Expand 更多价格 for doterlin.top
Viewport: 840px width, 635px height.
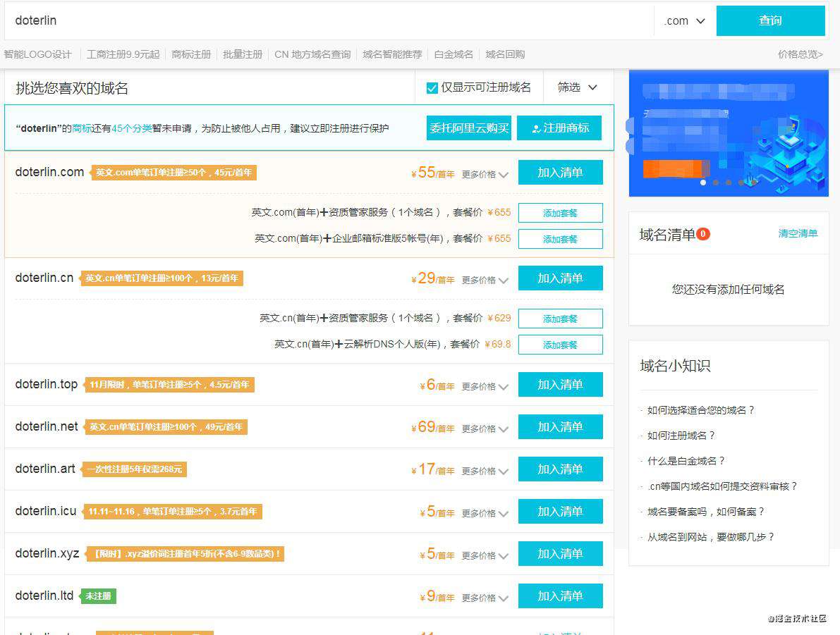(485, 387)
